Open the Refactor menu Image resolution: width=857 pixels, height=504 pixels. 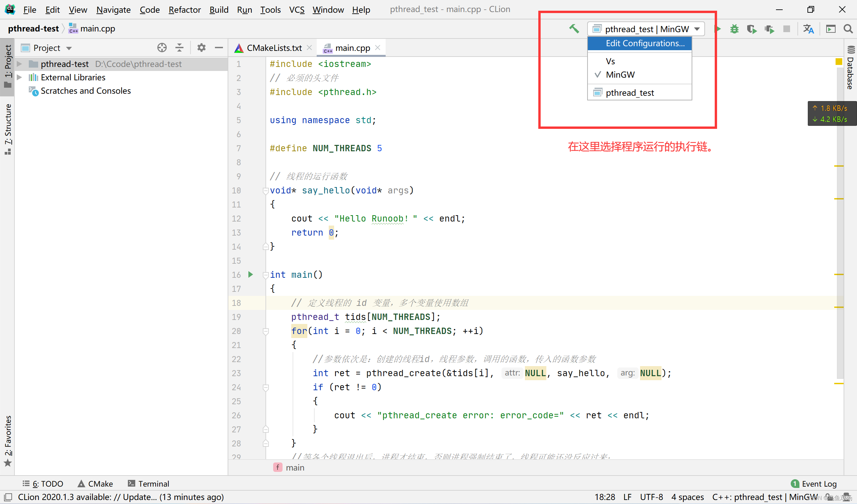click(184, 9)
